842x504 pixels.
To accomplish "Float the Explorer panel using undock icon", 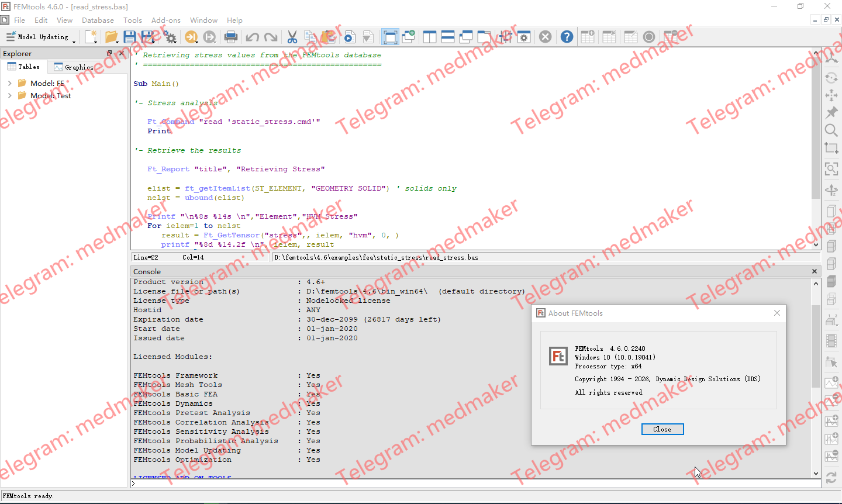I will (109, 53).
